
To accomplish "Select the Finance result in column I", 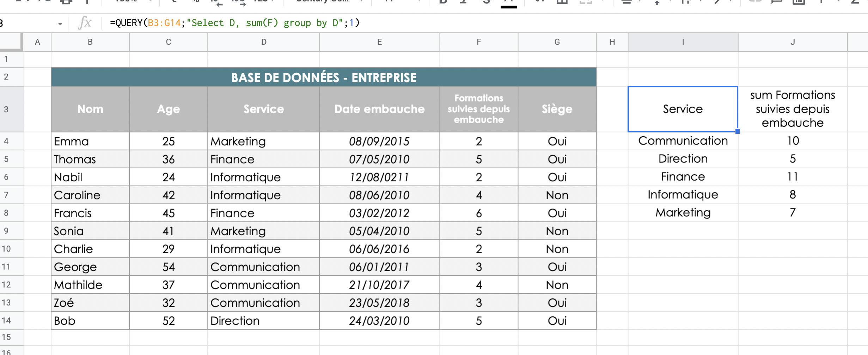I will point(683,177).
